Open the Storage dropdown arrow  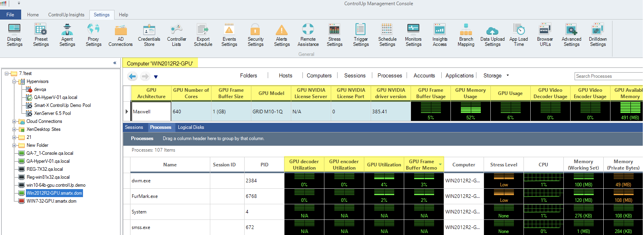click(x=508, y=75)
